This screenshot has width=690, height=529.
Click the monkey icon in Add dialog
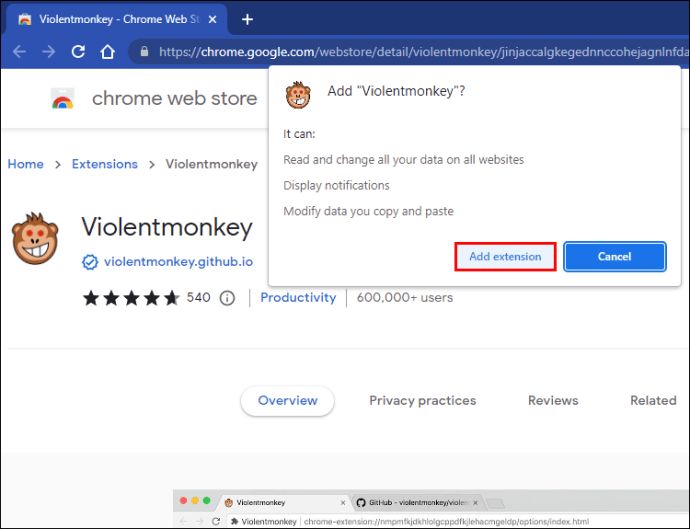coord(298,95)
